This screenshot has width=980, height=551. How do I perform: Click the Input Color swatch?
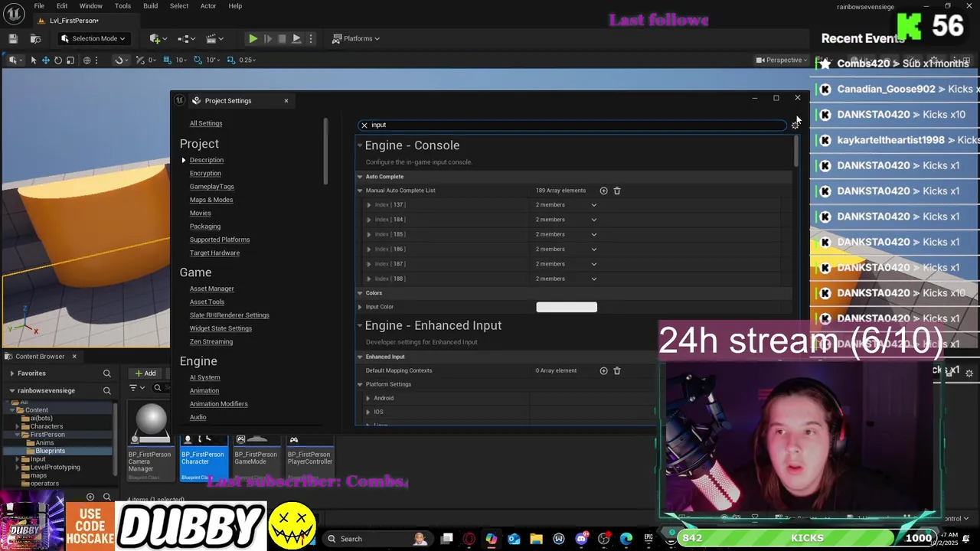[567, 307]
